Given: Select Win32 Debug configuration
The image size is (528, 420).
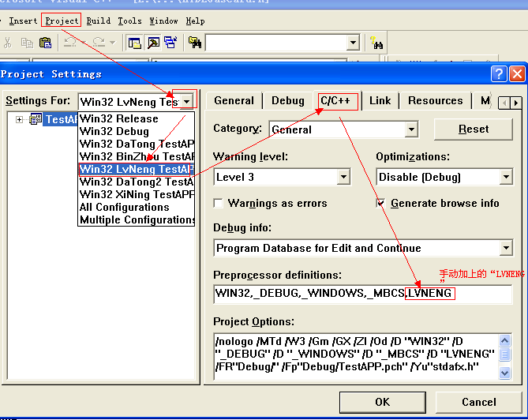Looking at the screenshot, I should point(136,131).
